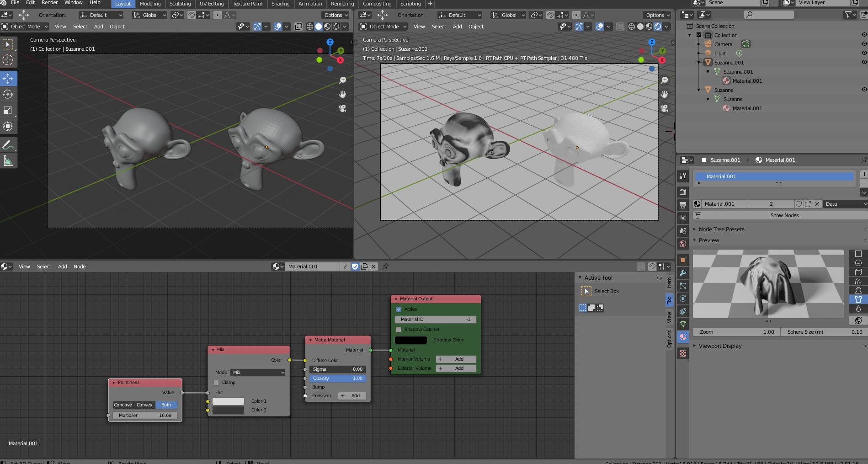Toggle visibility of the Suzanne object in the outliner
868x464 pixels.
(x=864, y=90)
